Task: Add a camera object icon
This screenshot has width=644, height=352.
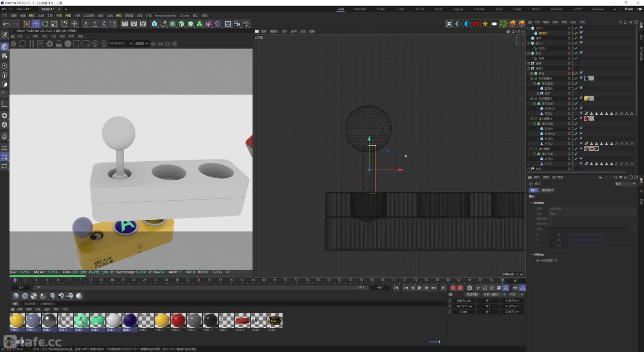Action: (237, 24)
